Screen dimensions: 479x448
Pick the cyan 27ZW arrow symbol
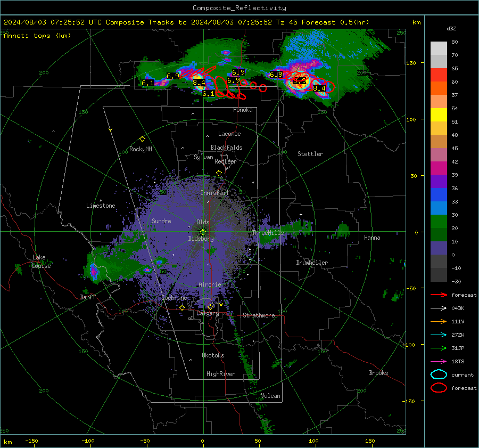[x=439, y=335]
